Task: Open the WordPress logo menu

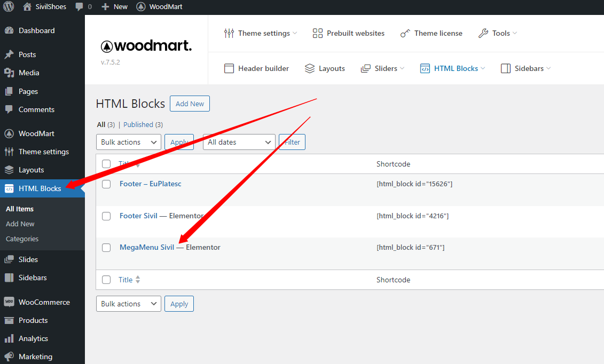Action: [x=9, y=6]
